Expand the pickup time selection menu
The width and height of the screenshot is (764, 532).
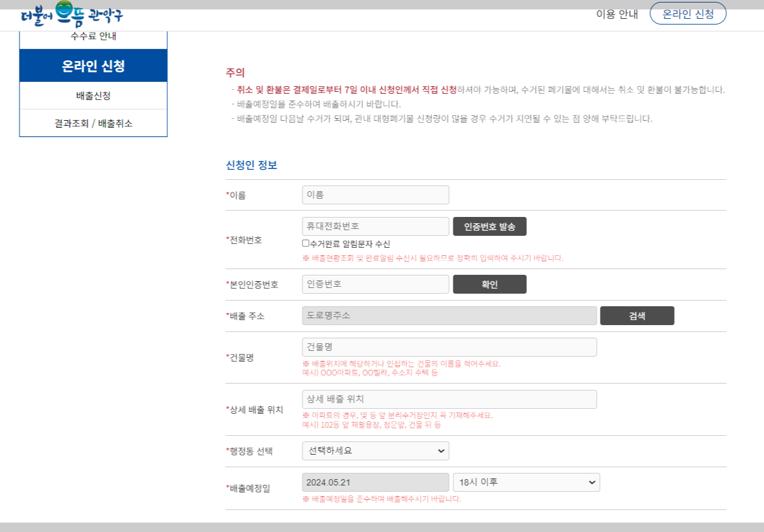[526, 482]
